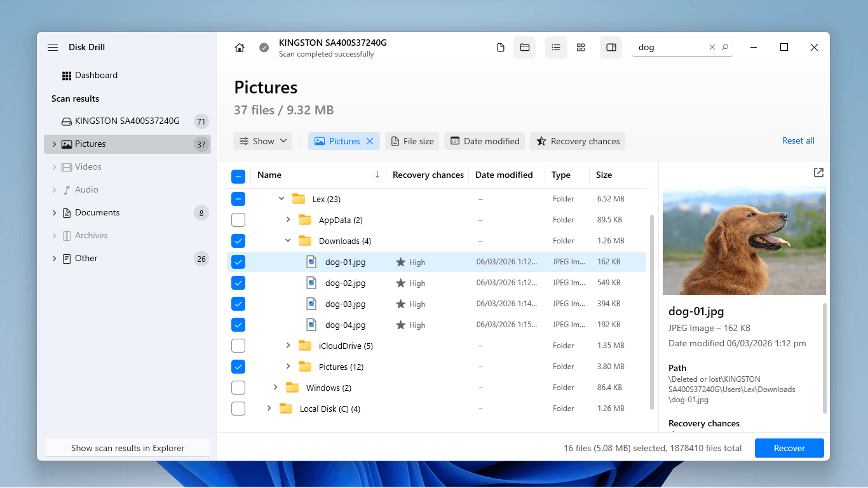Image resolution: width=868 pixels, height=488 pixels.
Task: Expand Pictures category in sidebar
Action: click(x=54, y=144)
